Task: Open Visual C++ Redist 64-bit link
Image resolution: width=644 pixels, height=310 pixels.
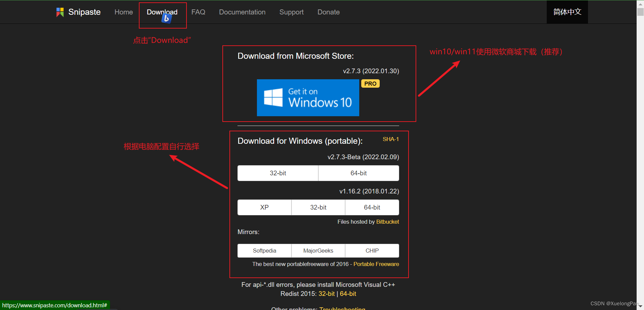Action: pos(348,294)
